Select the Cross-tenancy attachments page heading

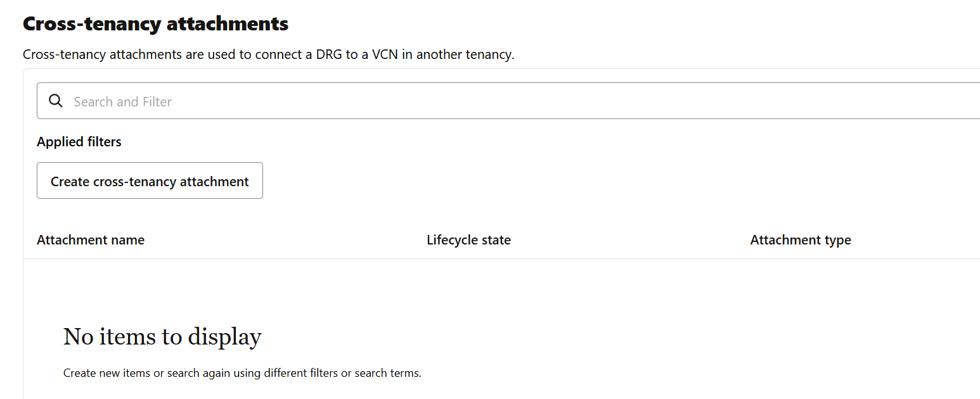pyautogui.click(x=155, y=24)
